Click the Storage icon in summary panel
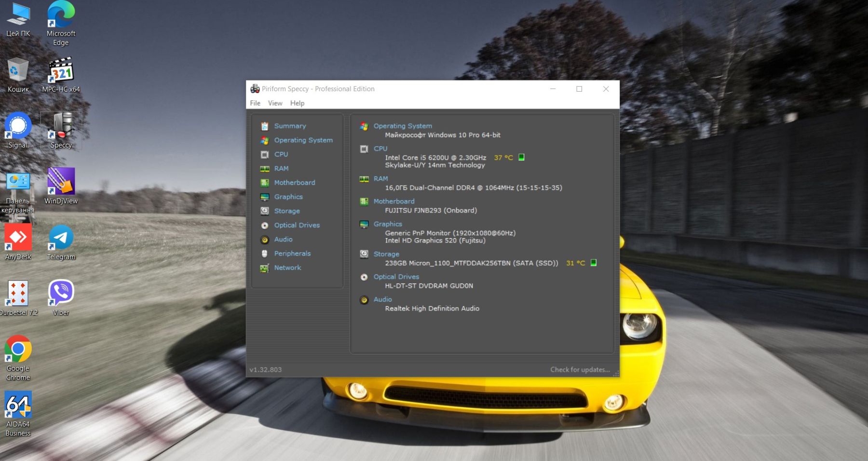The width and height of the screenshot is (868, 461). [x=364, y=254]
